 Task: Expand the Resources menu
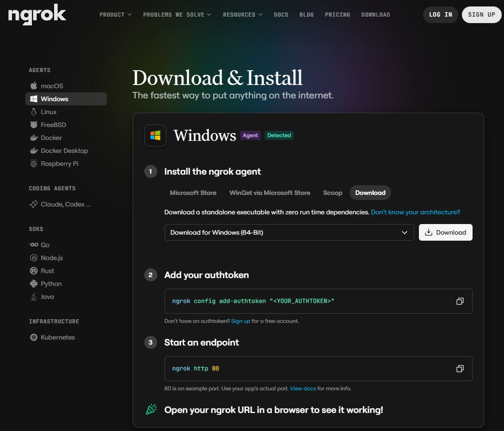coord(243,15)
